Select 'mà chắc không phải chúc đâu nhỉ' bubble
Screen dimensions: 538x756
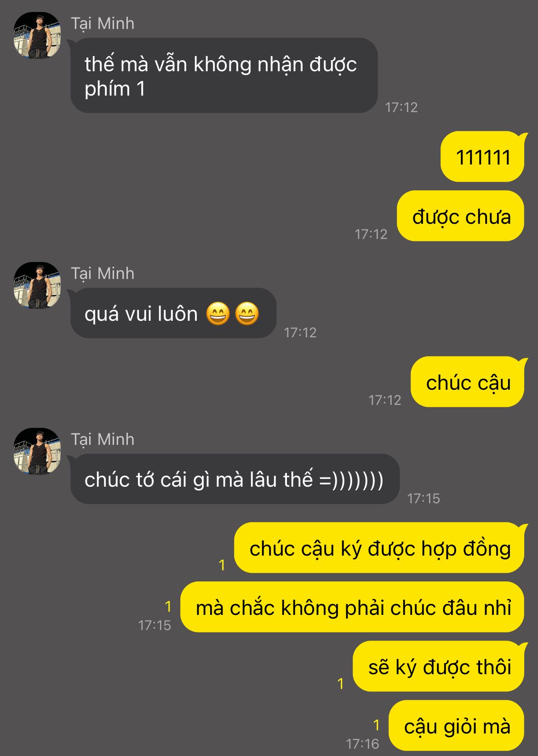click(x=353, y=607)
